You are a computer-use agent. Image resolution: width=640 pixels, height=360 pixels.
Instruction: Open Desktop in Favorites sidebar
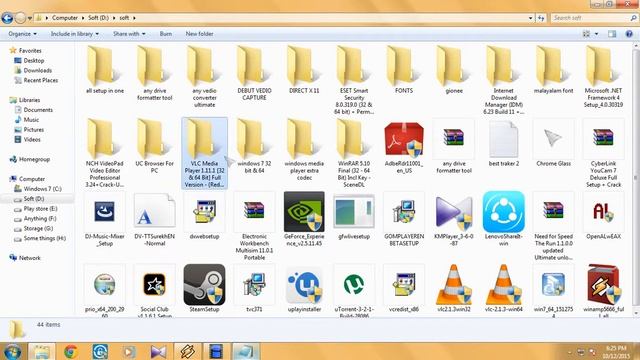[33, 60]
